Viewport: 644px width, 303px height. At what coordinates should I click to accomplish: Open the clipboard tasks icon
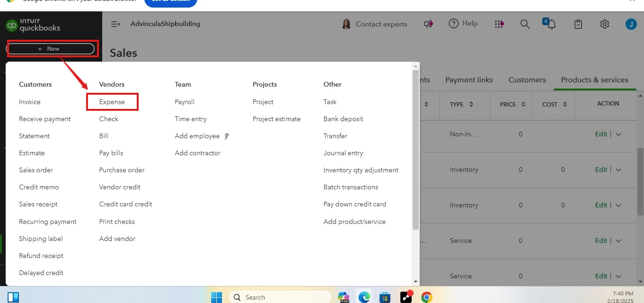(578, 24)
